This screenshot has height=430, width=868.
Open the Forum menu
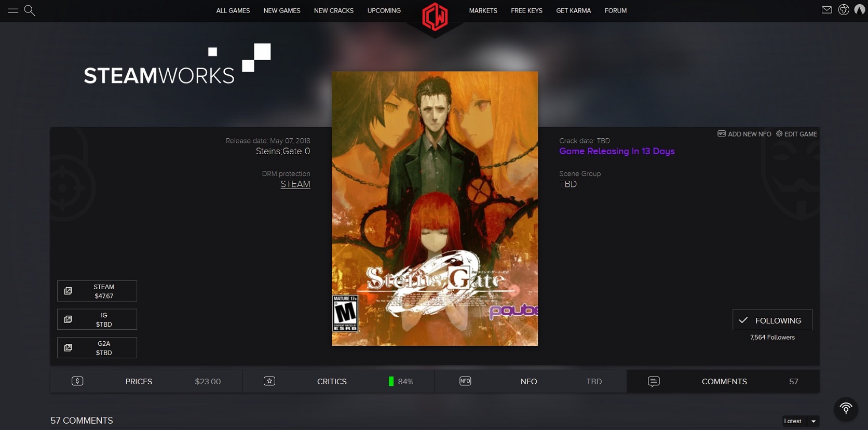coord(616,10)
